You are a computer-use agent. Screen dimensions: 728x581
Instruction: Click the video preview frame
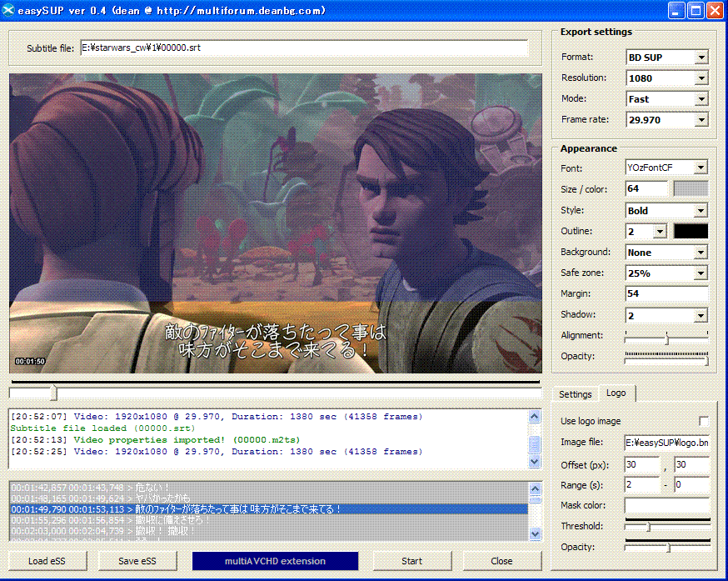(x=276, y=223)
